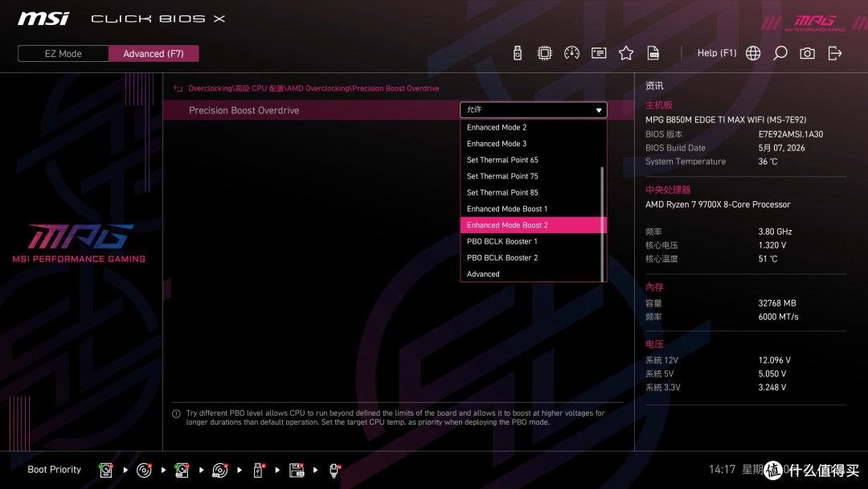Open Help (F1)
The height and width of the screenshot is (489, 868).
717,53
